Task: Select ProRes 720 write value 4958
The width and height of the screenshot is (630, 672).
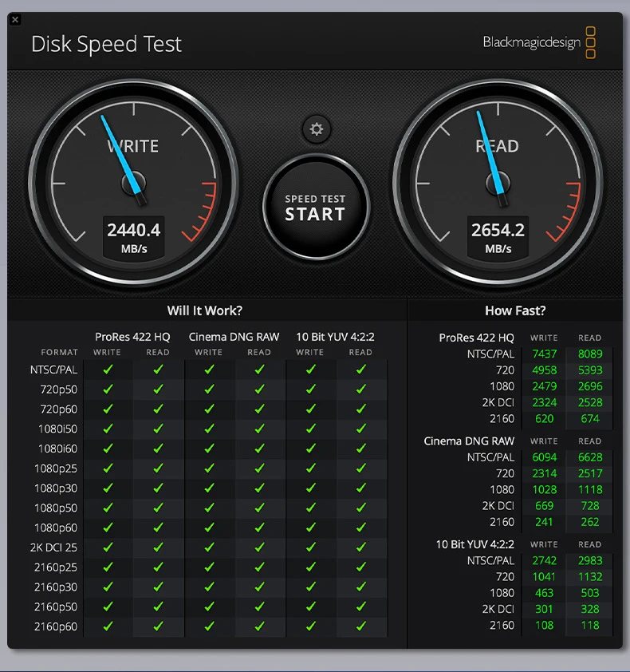Action: 545,370
